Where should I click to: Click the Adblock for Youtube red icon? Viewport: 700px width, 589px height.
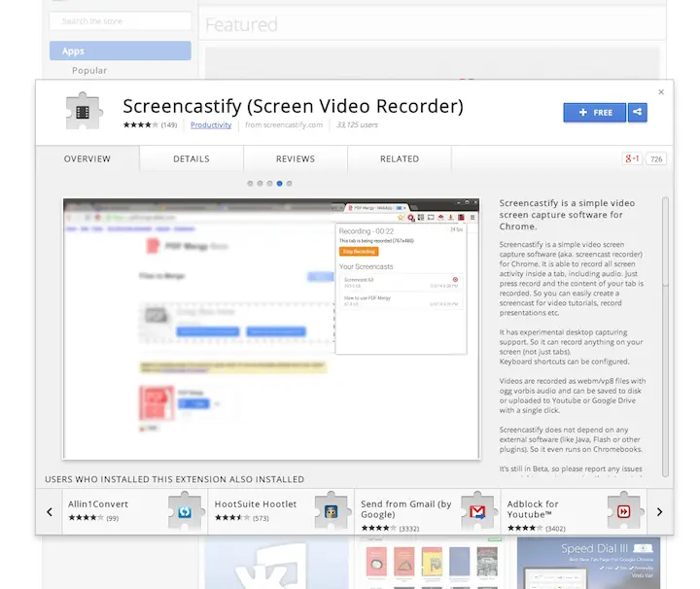(x=624, y=511)
